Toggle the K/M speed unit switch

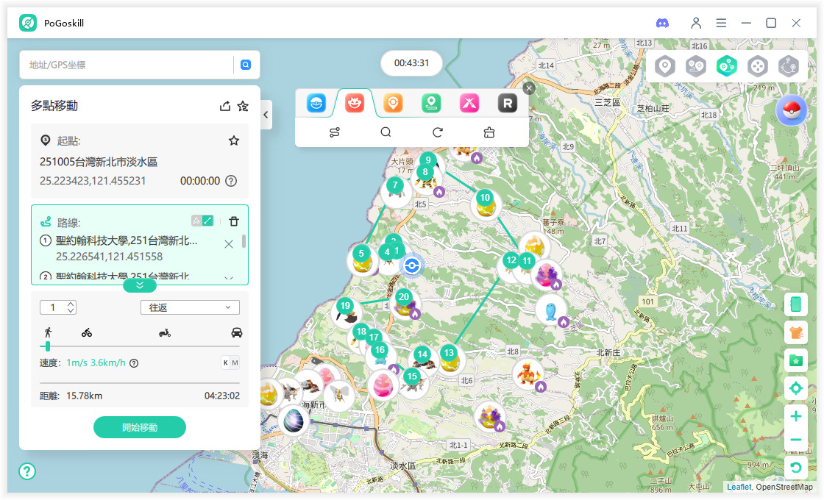pos(230,363)
